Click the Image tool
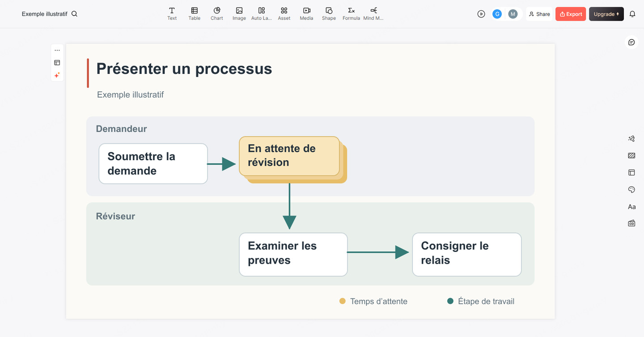The height and width of the screenshot is (337, 644). point(239,13)
